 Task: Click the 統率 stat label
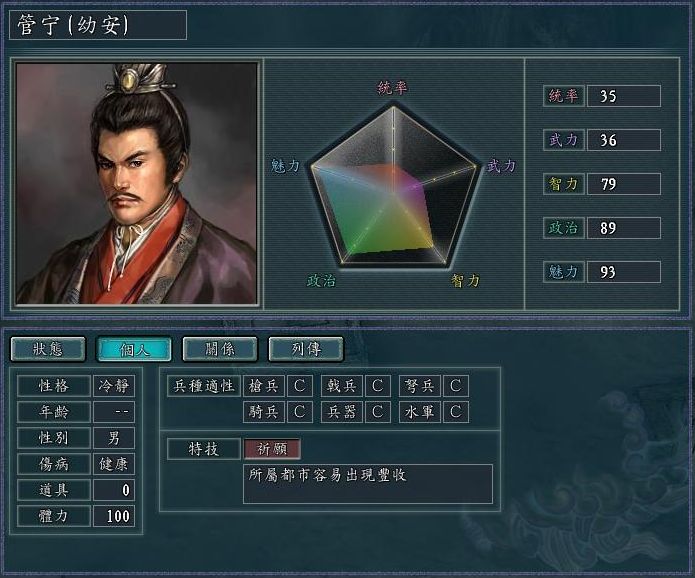click(x=563, y=96)
